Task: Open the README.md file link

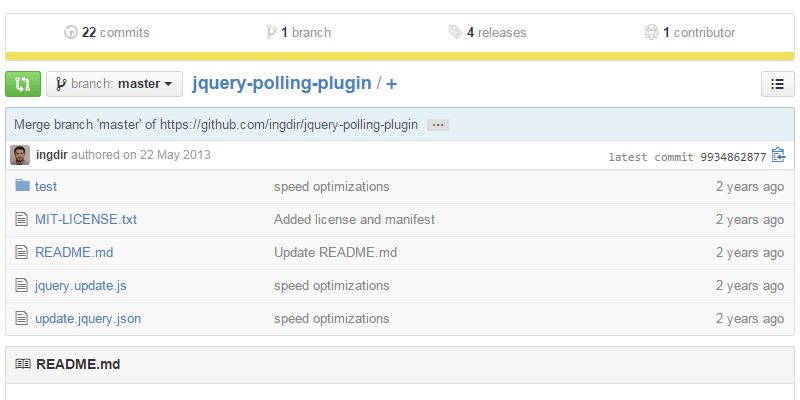Action: [x=74, y=252]
